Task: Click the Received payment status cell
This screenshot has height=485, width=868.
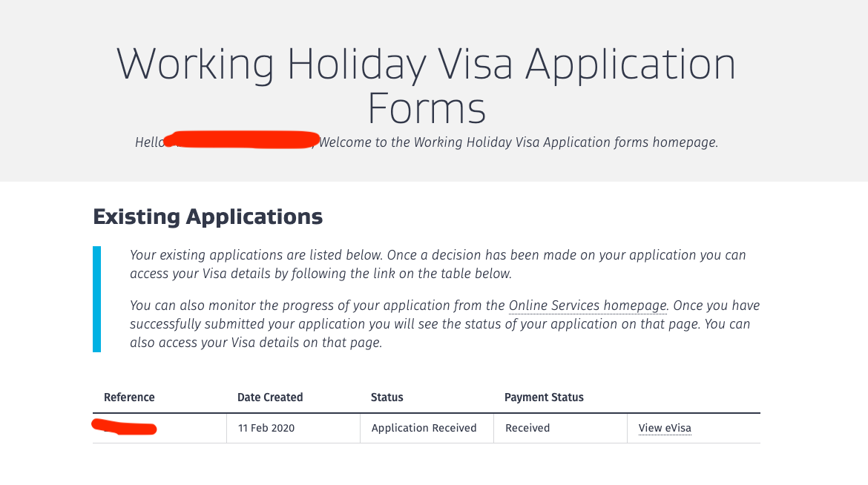Action: point(527,428)
